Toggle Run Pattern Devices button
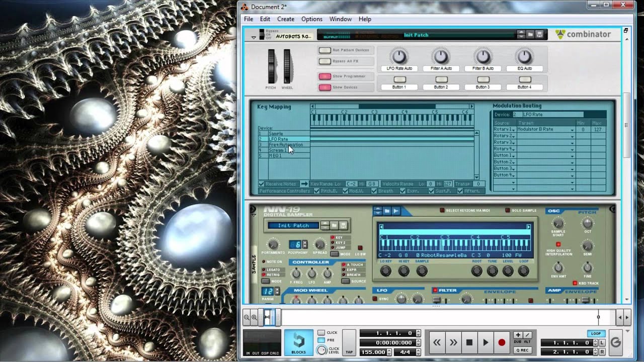The width and height of the screenshot is (644, 362). coord(325,50)
